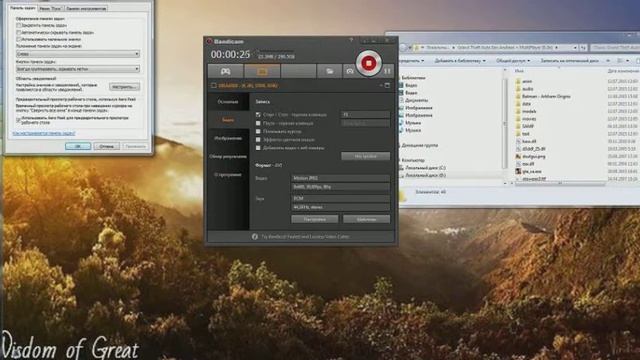Open the About tab in Bandicam sidebar
Viewport: 640px width, 360px height.
pyautogui.click(x=228, y=175)
